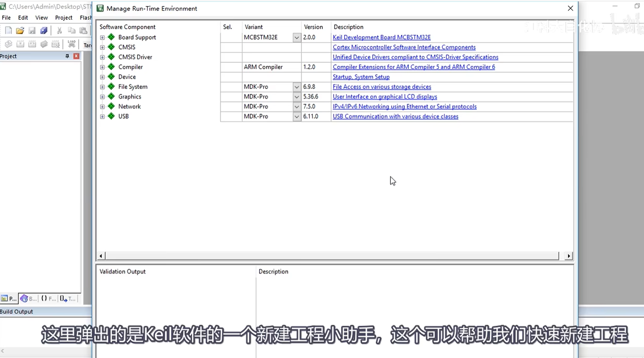The width and height of the screenshot is (644, 358).
Task: Expand the Graphics tree node
Action: (102, 97)
